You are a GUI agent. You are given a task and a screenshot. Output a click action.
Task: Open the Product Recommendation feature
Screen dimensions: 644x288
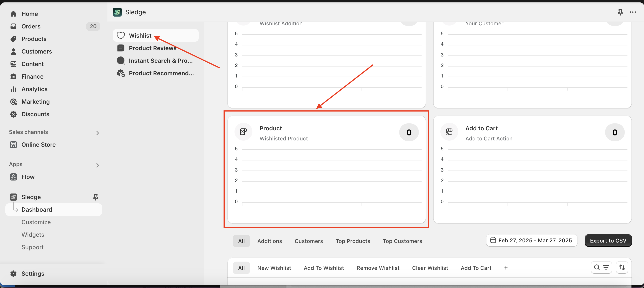(x=161, y=73)
